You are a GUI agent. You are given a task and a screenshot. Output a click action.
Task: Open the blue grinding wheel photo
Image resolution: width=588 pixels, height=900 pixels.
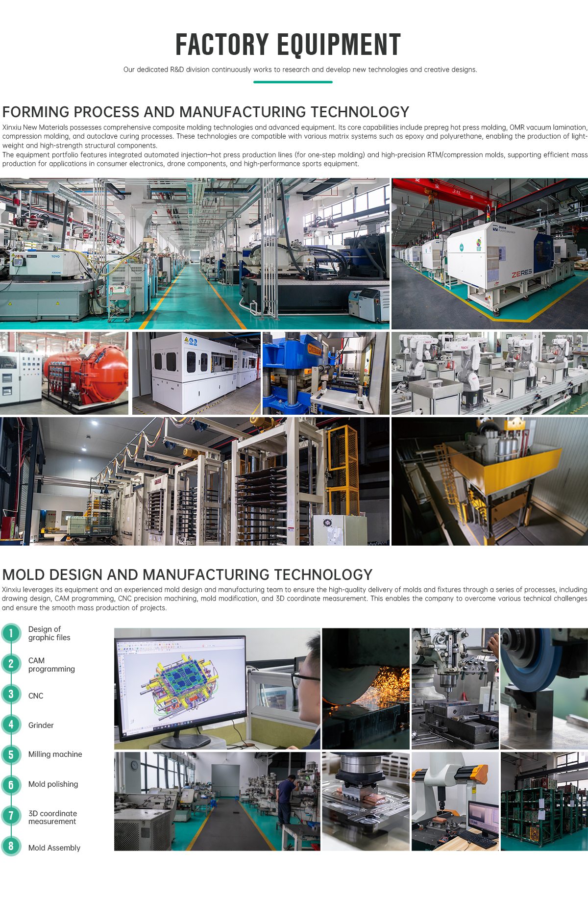click(x=544, y=689)
